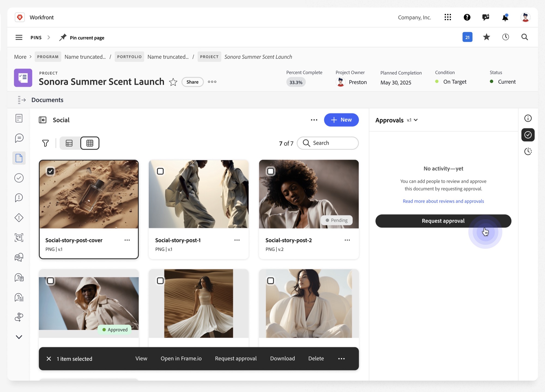
Task: Open Social-story-post-1 ellipsis menu
Action: click(237, 240)
